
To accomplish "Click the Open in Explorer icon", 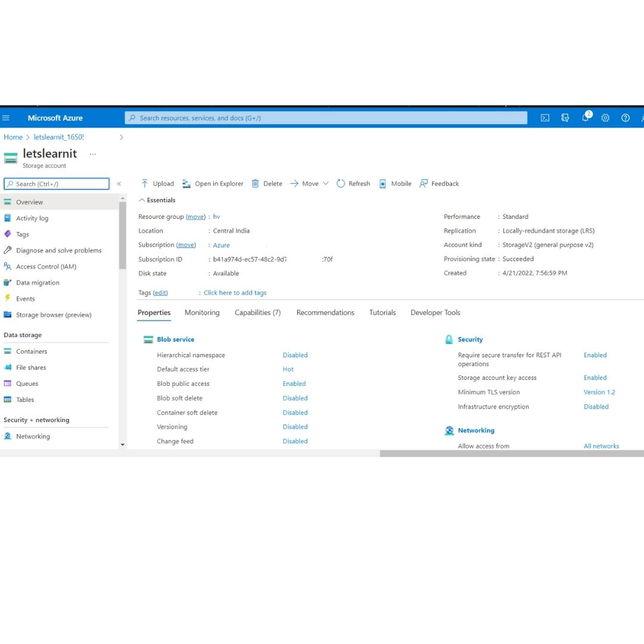I will 187,184.
